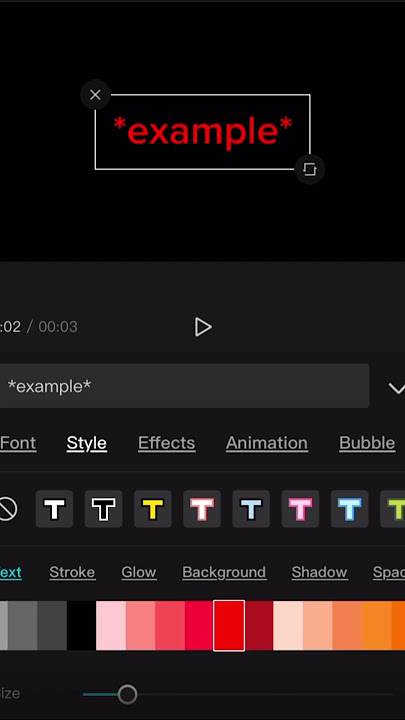Play the video preview

tap(202, 327)
